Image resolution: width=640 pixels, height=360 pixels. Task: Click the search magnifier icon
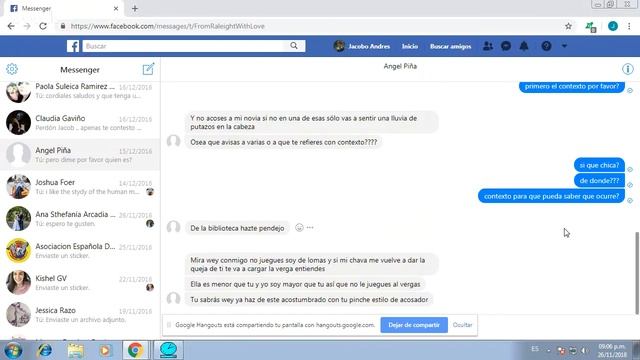point(294,46)
